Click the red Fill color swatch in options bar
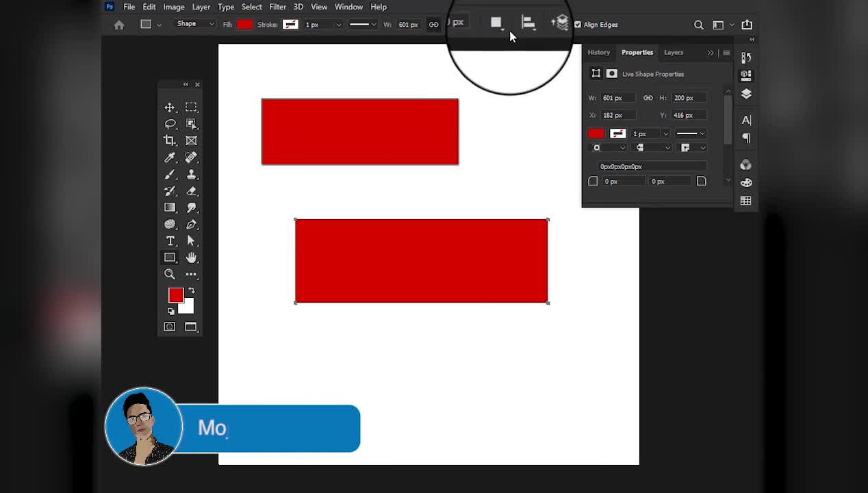 tap(244, 25)
